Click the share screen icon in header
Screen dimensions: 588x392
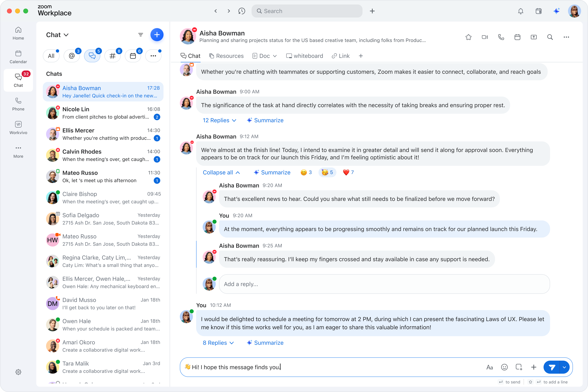pyautogui.click(x=534, y=37)
